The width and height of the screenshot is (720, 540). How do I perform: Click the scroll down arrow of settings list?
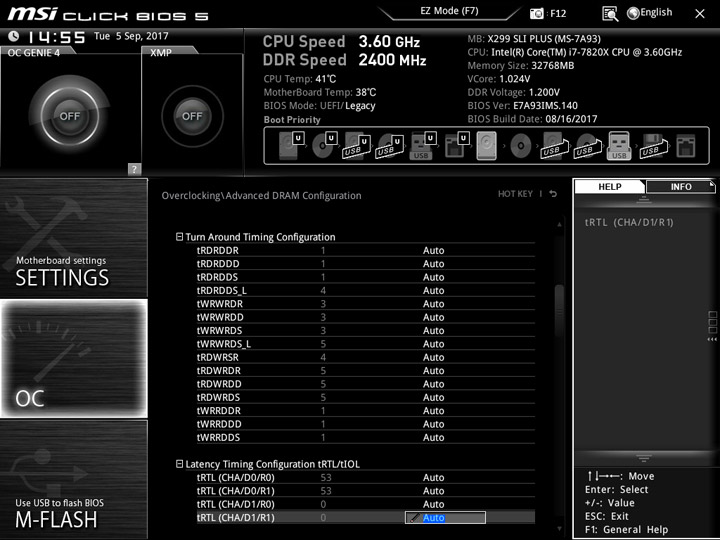pyautogui.click(x=559, y=529)
